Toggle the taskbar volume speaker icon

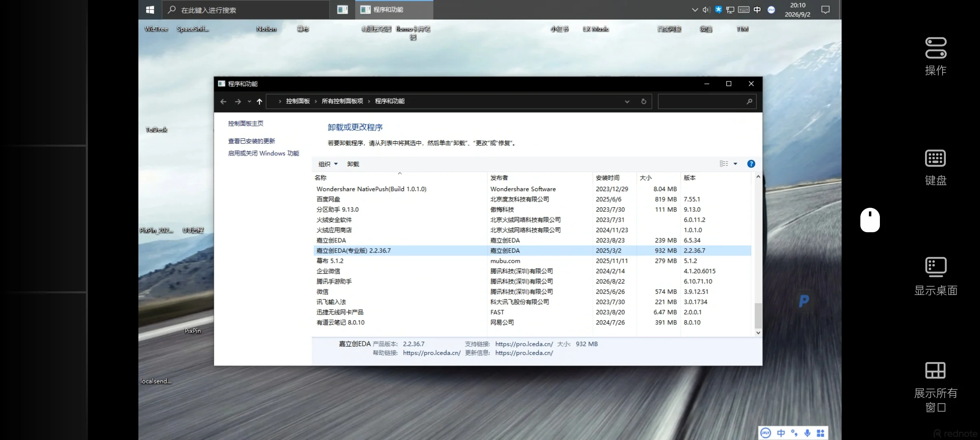[706, 10]
